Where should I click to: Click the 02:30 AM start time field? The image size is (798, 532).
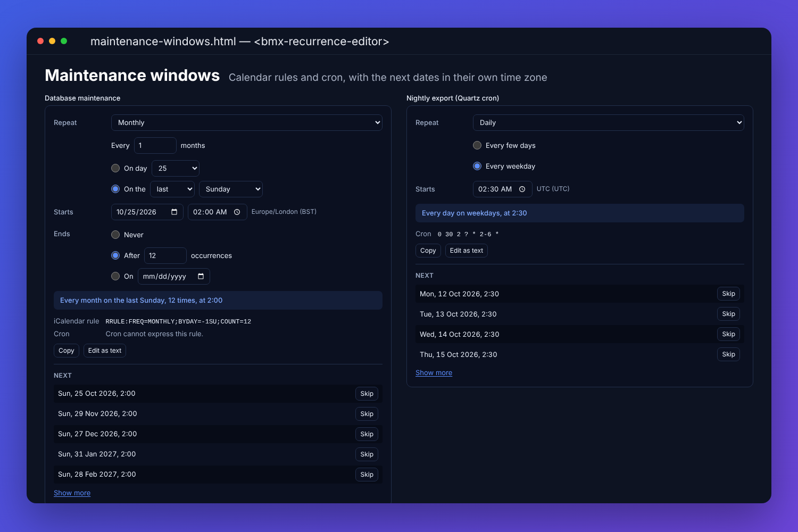tap(503, 189)
